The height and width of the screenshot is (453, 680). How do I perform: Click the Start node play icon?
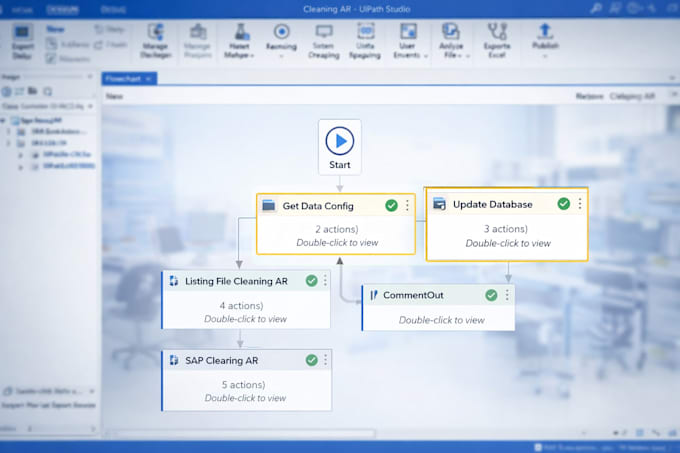[x=340, y=141]
